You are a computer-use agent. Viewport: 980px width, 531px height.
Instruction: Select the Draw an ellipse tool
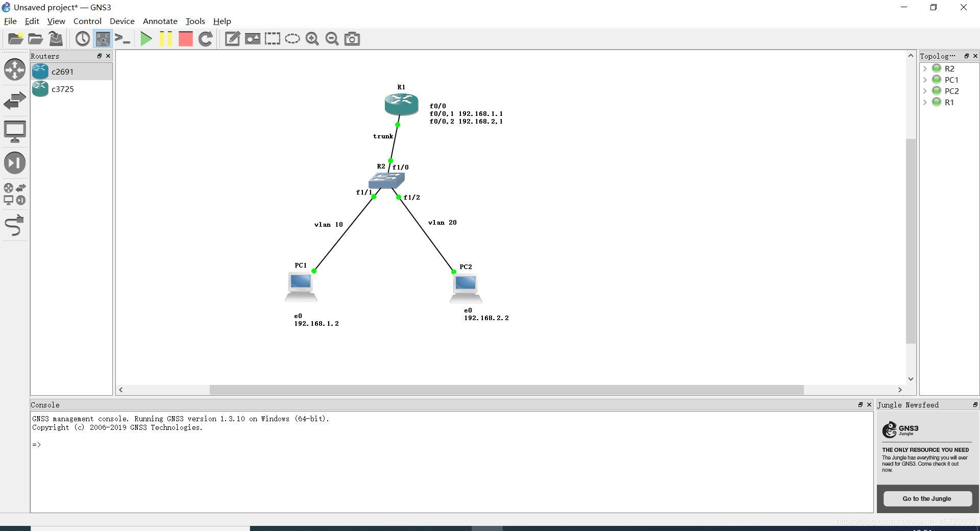tap(292, 39)
